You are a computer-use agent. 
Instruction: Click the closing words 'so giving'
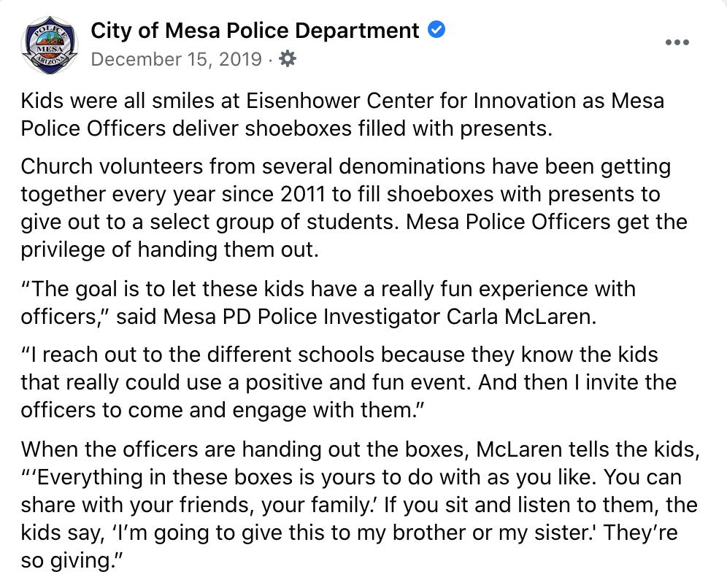point(72,561)
